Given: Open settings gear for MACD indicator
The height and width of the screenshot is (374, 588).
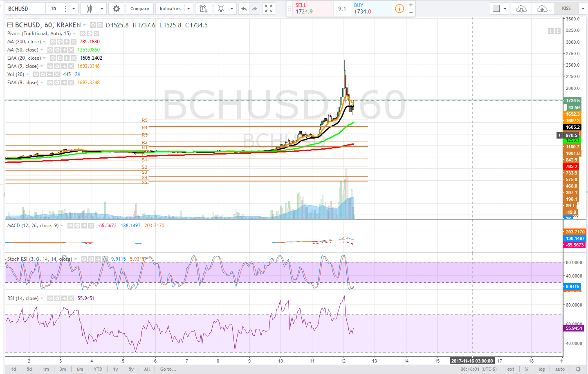Looking at the screenshot, I should point(77,226).
